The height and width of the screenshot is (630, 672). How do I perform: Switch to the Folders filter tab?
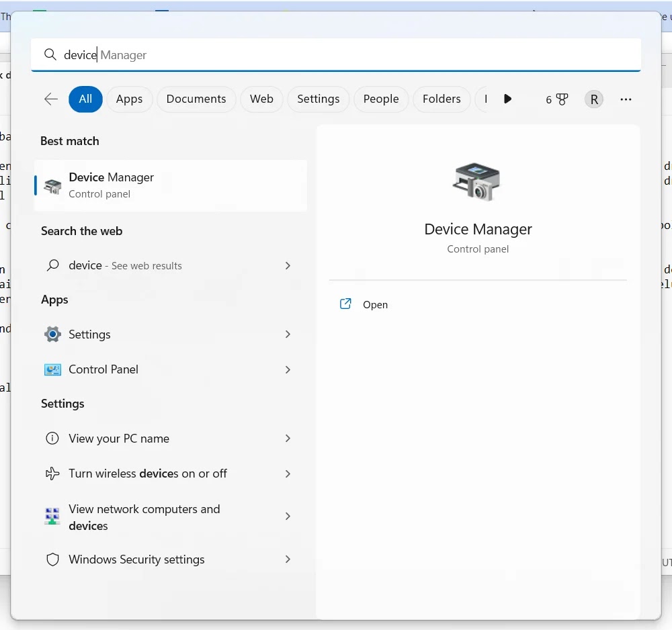[442, 99]
